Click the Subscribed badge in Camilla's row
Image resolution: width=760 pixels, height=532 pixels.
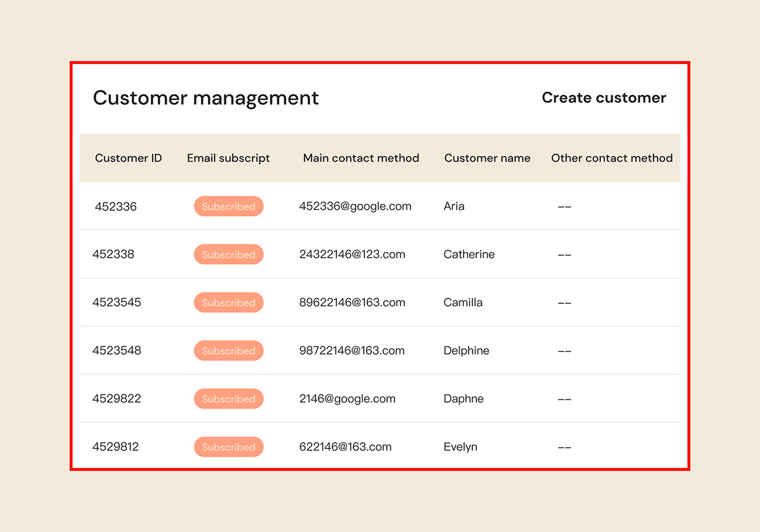coord(229,303)
